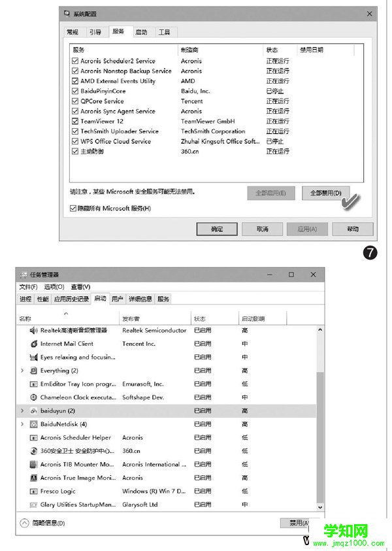Click BaiduNetdisk icon

point(34,424)
